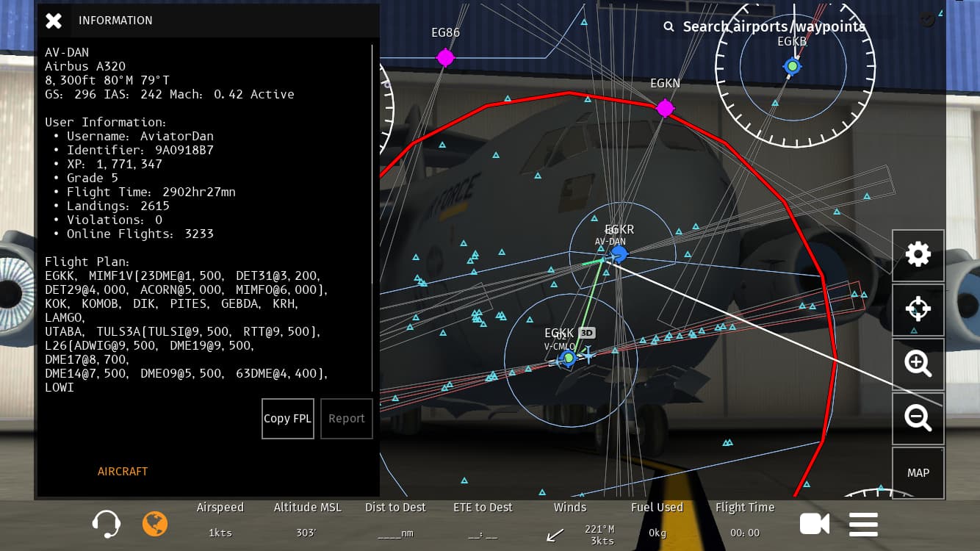
Task: Click the wind direction arrow icon
Action: coord(555,535)
